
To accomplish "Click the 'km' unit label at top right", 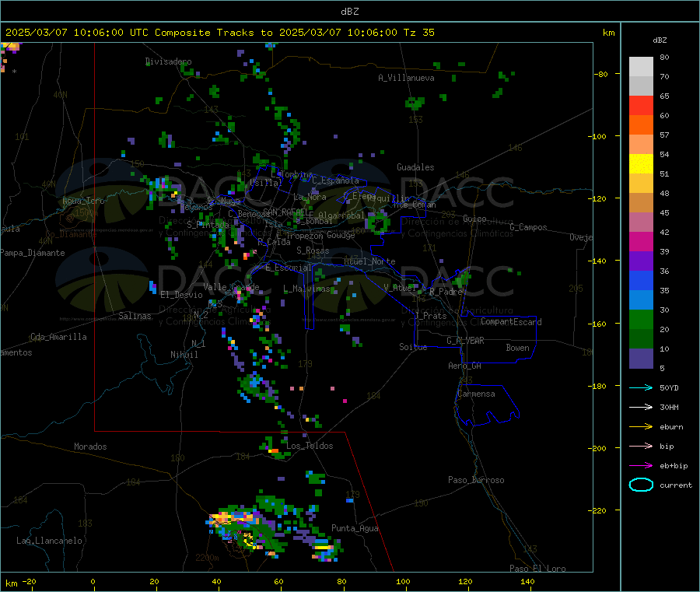I will click(608, 33).
